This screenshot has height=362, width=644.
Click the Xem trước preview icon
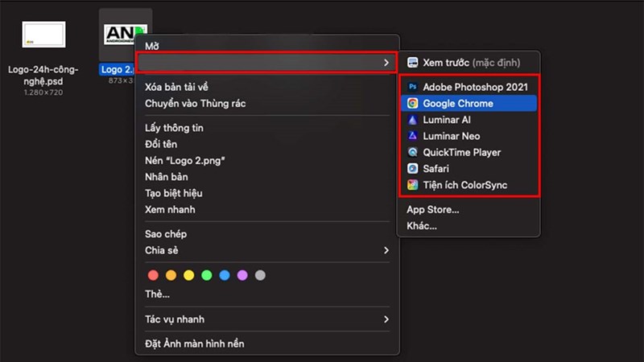413,63
